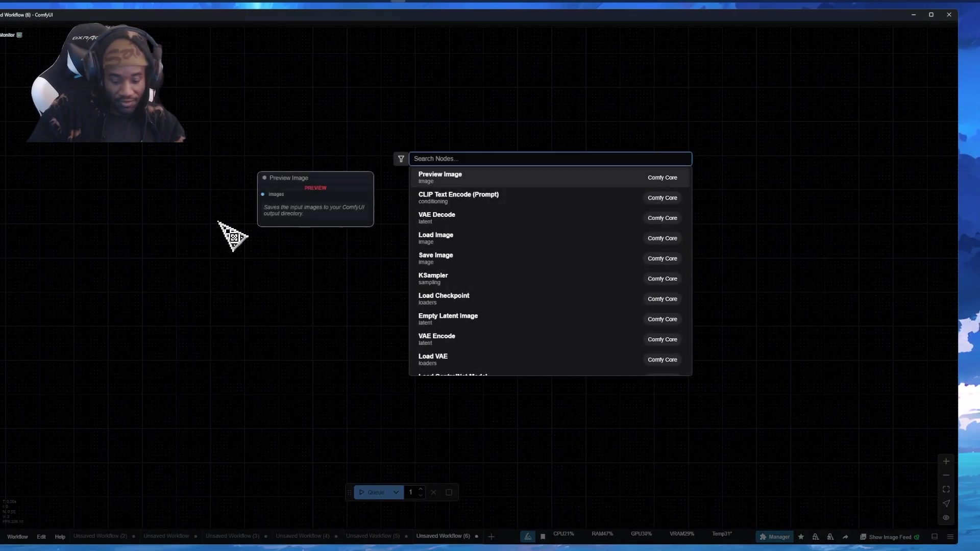Toggle link visibility eye icon

(x=946, y=518)
